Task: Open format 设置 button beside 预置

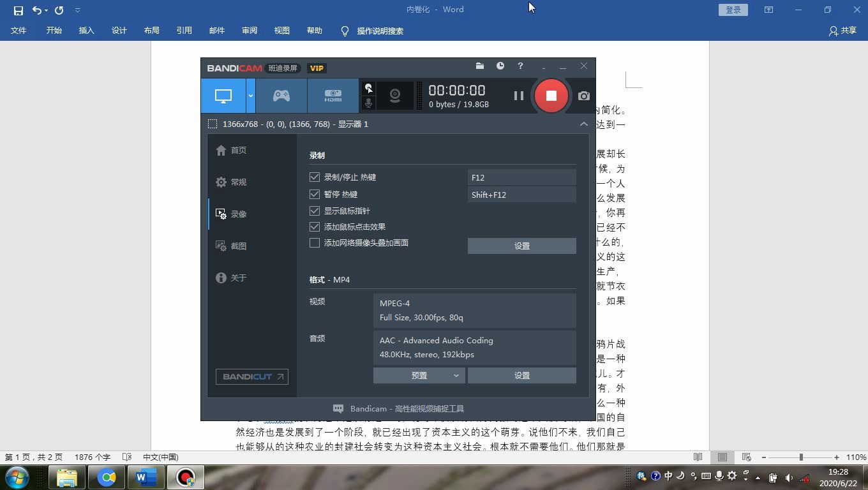Action: coord(522,375)
